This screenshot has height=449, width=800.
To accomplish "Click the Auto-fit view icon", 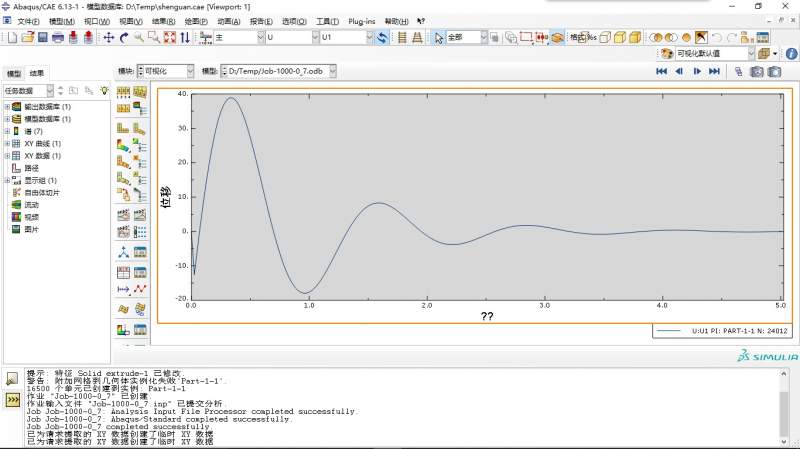I will coord(169,37).
